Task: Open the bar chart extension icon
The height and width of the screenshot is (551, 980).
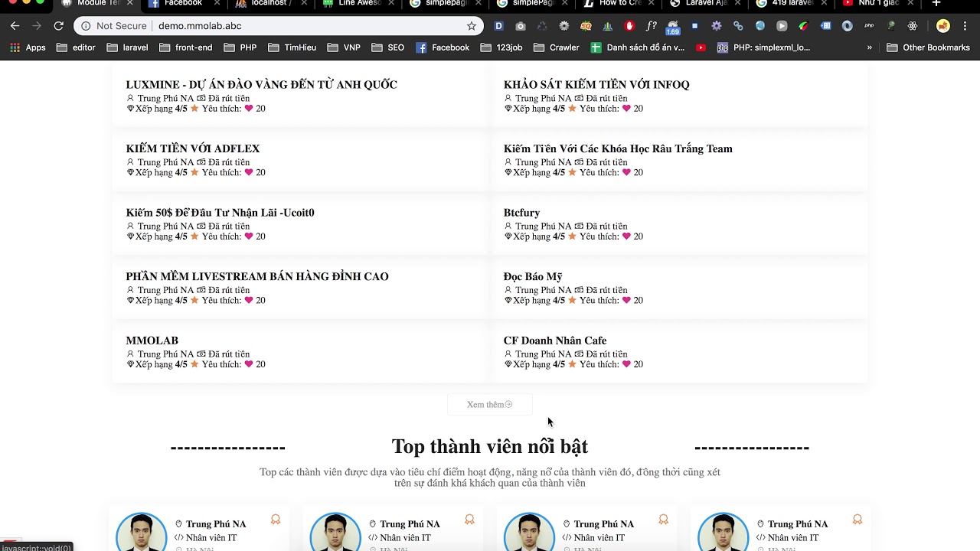Action: pyautogui.click(x=607, y=26)
